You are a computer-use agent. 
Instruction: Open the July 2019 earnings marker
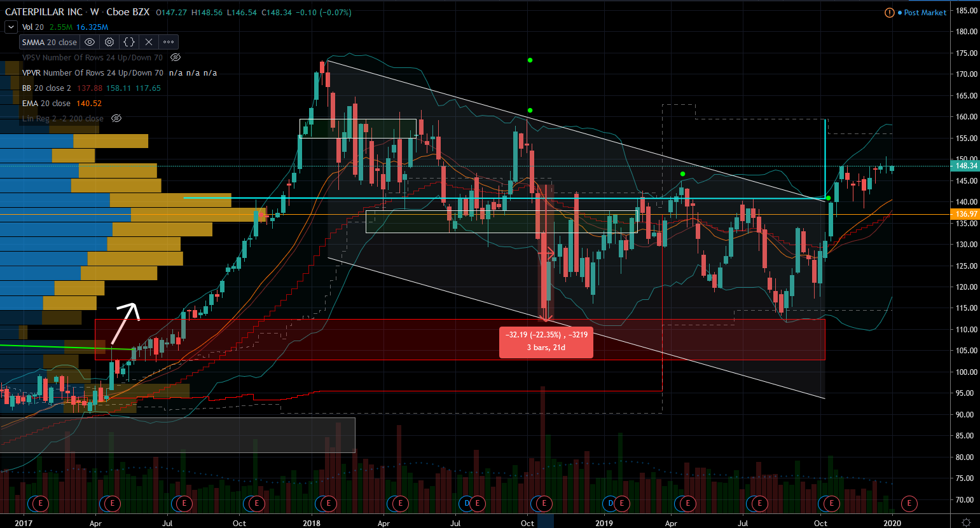759,503
